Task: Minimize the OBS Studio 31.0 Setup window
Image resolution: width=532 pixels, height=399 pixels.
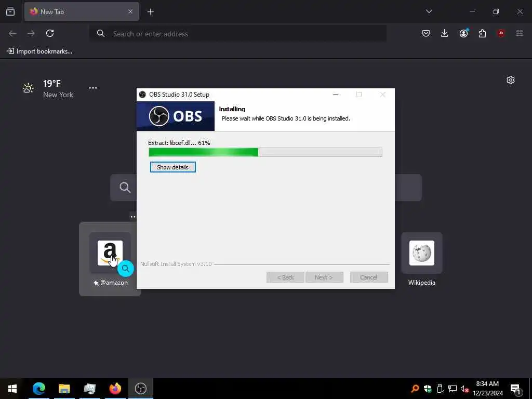Action: click(336, 95)
